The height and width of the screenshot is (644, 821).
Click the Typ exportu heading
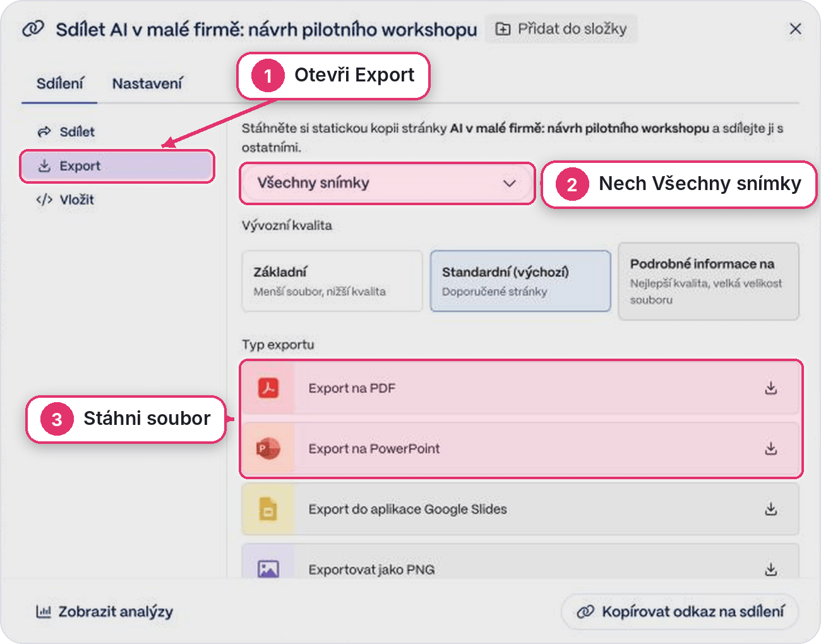[x=278, y=345]
